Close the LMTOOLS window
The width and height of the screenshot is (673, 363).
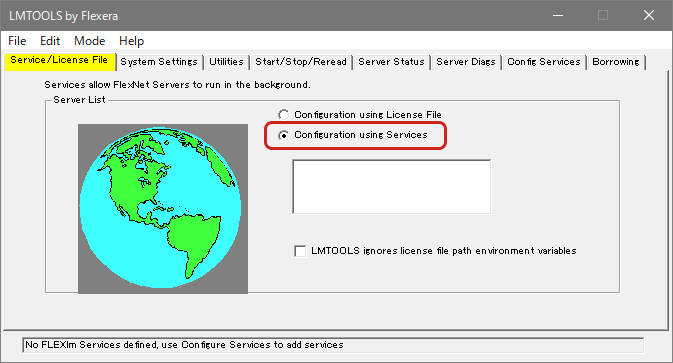pos(649,15)
